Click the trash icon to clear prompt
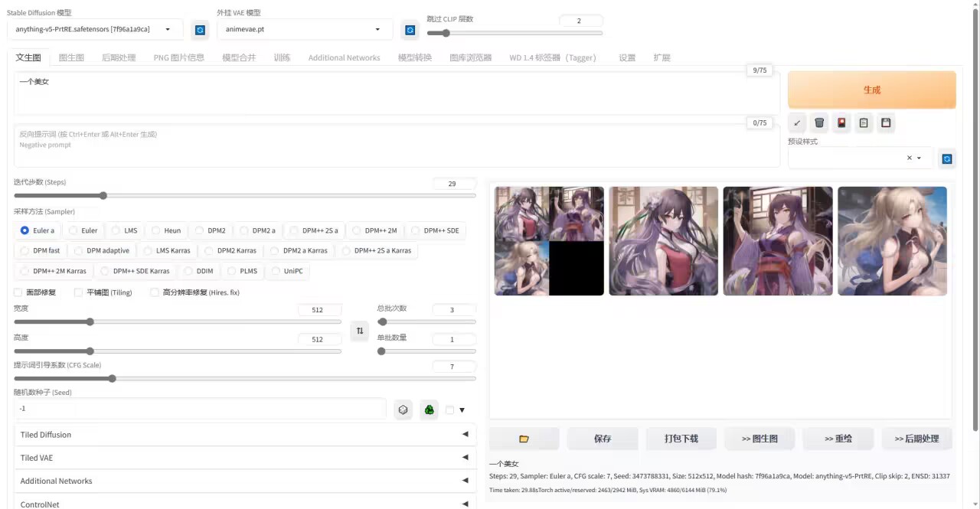Image resolution: width=980 pixels, height=509 pixels. coord(819,122)
